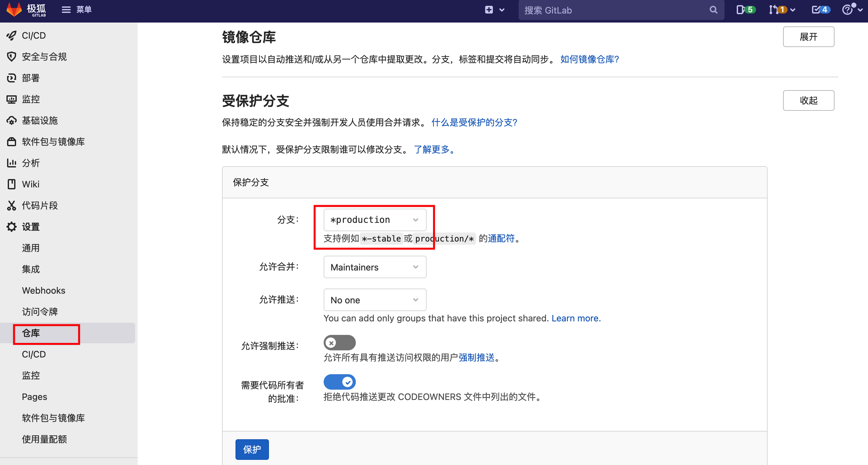This screenshot has width=868, height=465.
Task: Open the Maintainers 允许合并 dropdown
Action: pyautogui.click(x=374, y=267)
